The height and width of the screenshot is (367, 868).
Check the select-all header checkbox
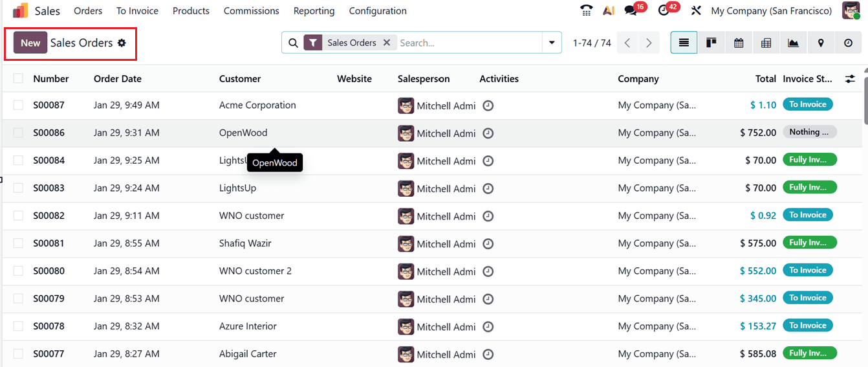pos(18,78)
